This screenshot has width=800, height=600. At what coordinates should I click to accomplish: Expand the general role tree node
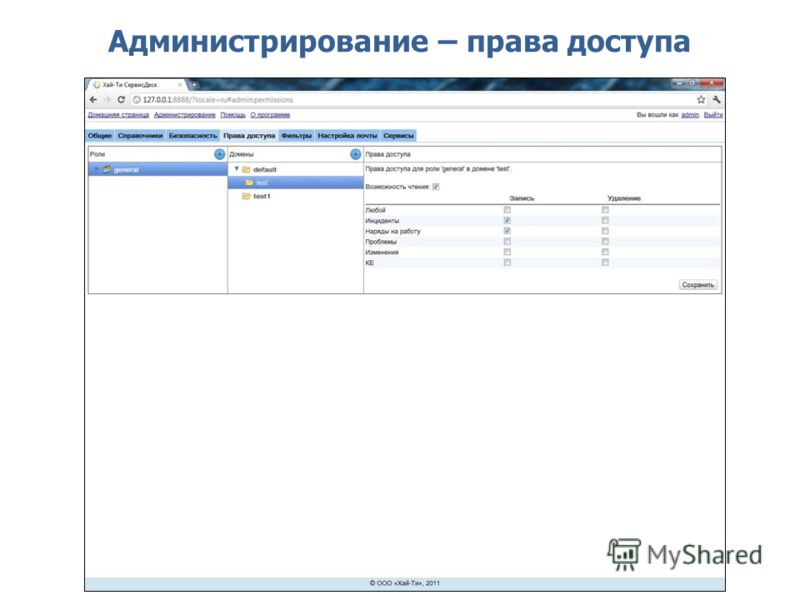(x=96, y=169)
